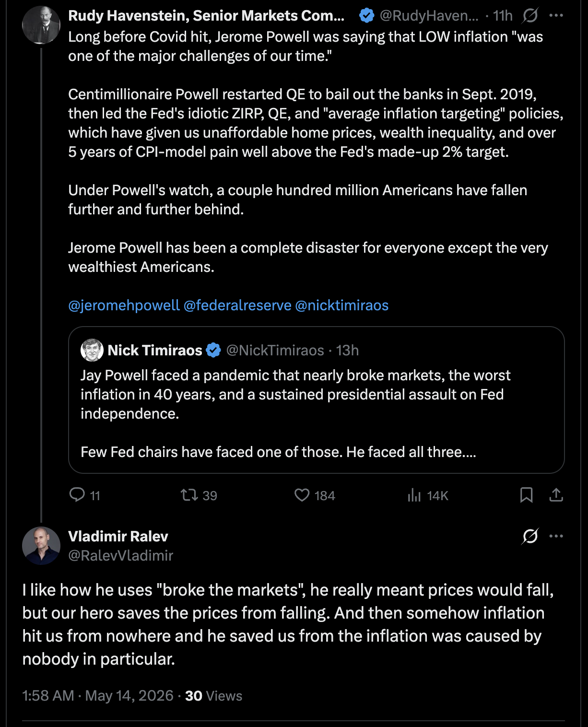Click the 1:58 AM May 14, 2026 timestamp
Viewport: 588px width, 727px height.
point(98,696)
